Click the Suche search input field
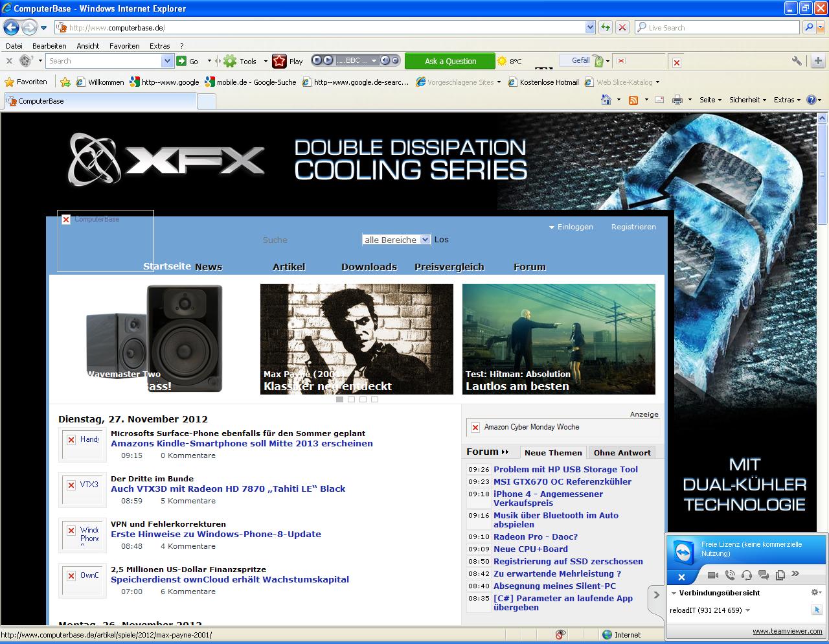 pos(308,240)
